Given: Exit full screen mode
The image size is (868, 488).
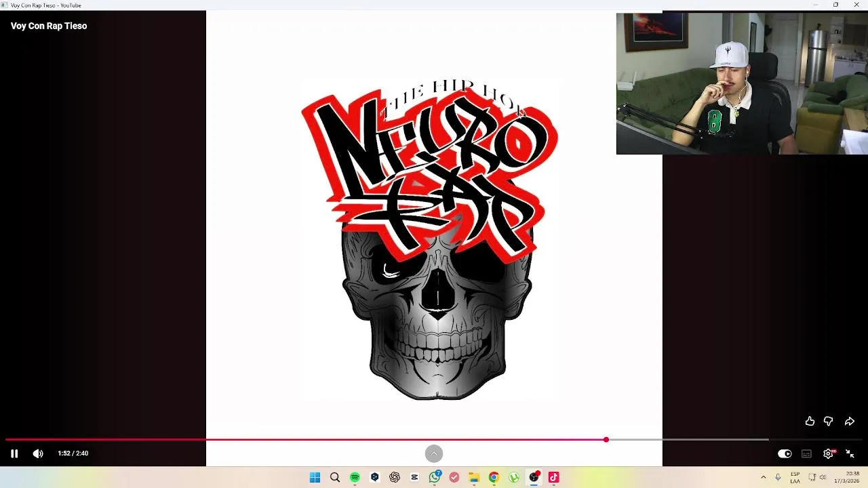Looking at the screenshot, I should point(850,454).
